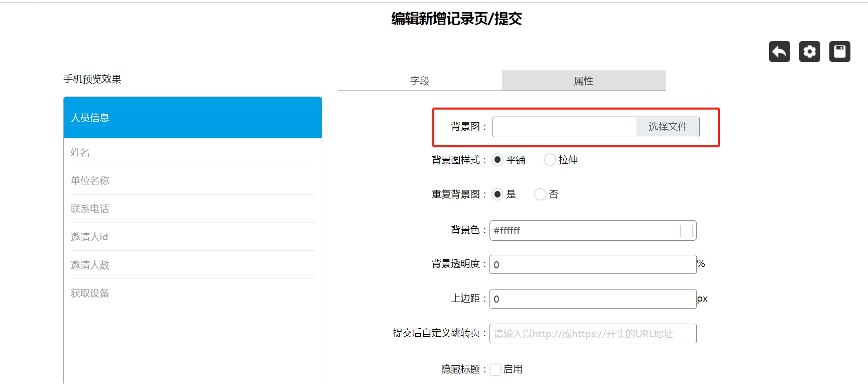Switch to the 属性 tab
The height and width of the screenshot is (387, 868).
coord(583,80)
